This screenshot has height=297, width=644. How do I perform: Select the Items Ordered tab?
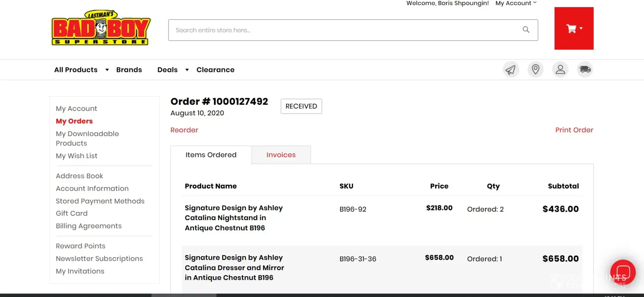coord(211,155)
